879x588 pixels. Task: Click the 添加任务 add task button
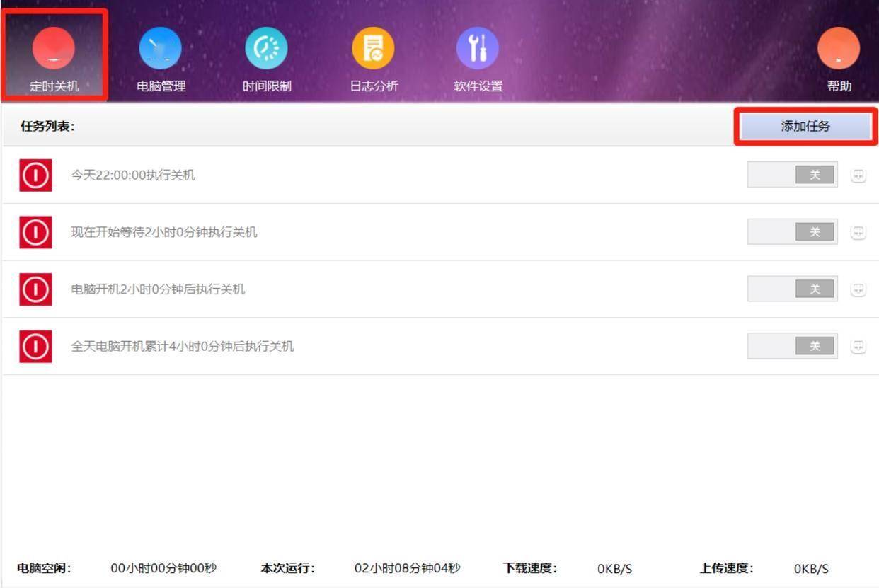[805, 127]
